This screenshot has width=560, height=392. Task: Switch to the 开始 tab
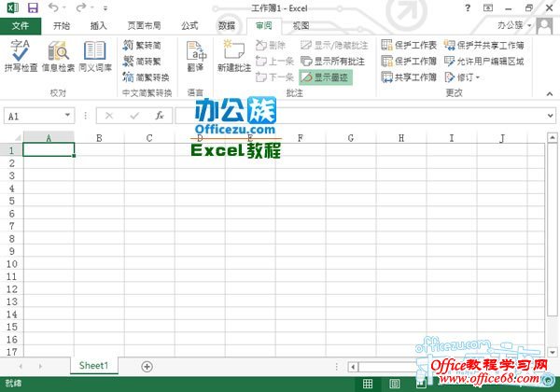tap(62, 26)
